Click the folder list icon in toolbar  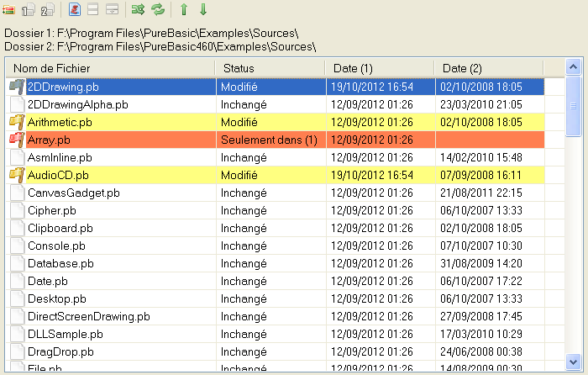tap(10, 10)
